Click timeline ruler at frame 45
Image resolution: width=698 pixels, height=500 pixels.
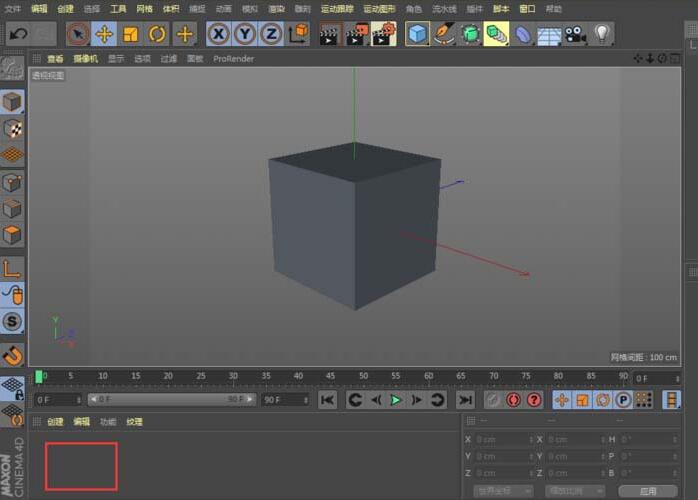(330, 376)
